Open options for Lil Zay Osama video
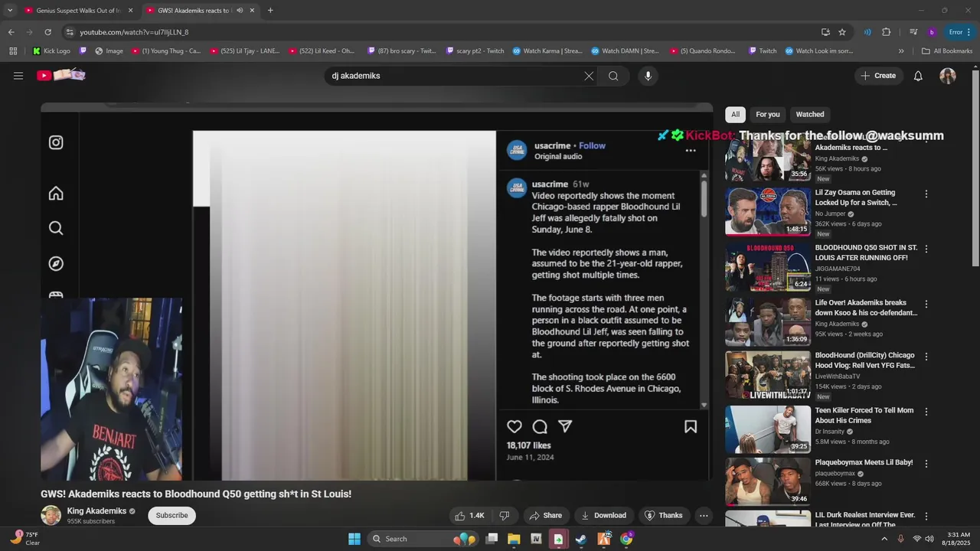 coord(926,194)
